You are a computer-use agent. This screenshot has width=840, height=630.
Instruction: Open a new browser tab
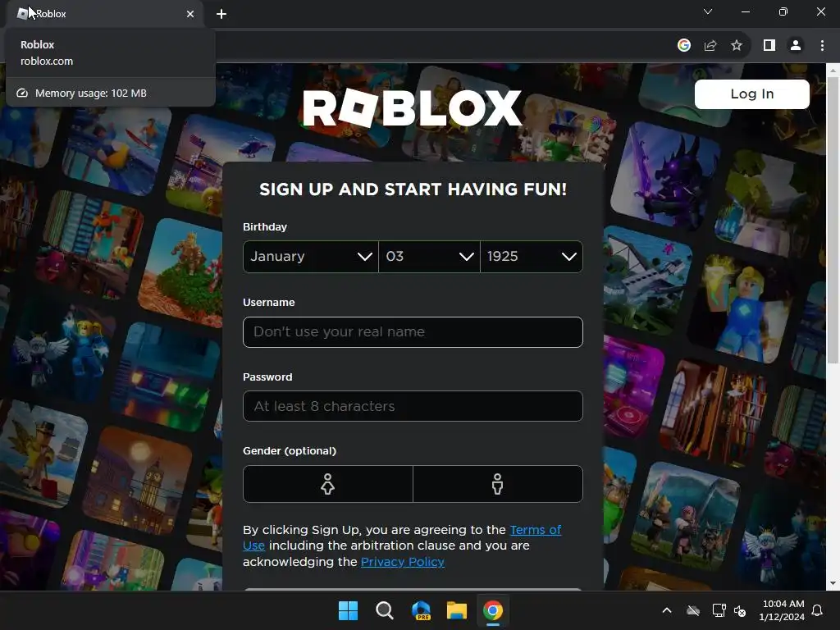pos(221,14)
